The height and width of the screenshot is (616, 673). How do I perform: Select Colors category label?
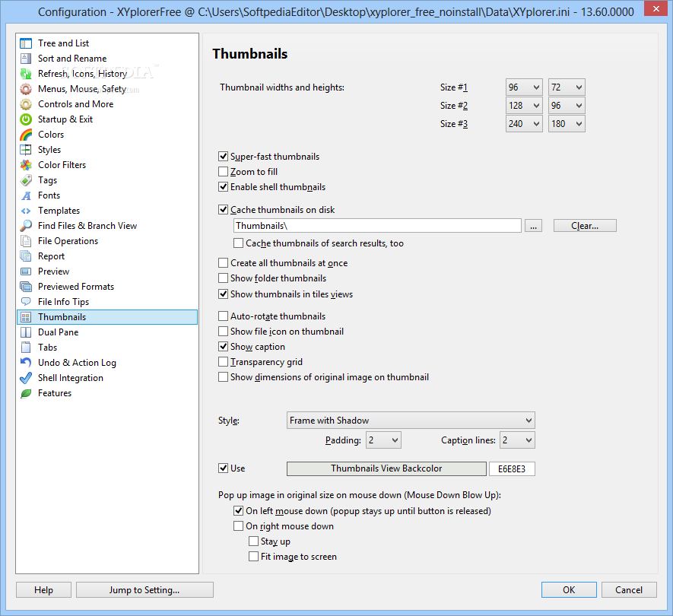coord(51,135)
